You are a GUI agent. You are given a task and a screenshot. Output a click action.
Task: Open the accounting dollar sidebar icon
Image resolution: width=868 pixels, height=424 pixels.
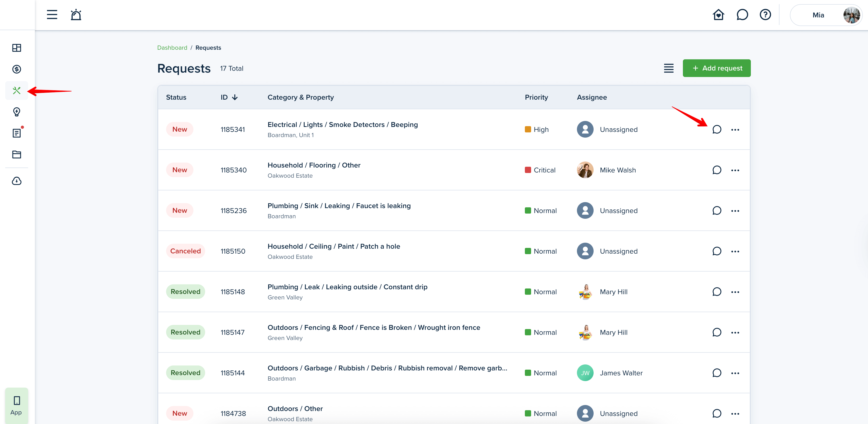(16, 69)
